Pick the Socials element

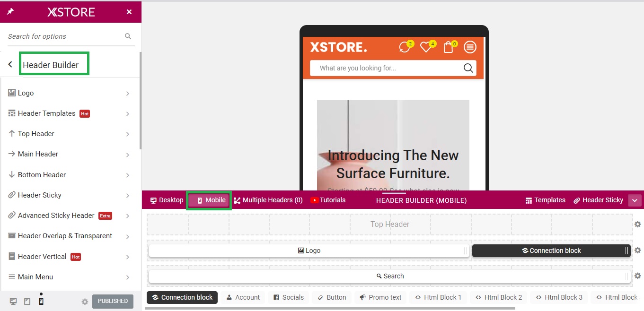point(289,297)
